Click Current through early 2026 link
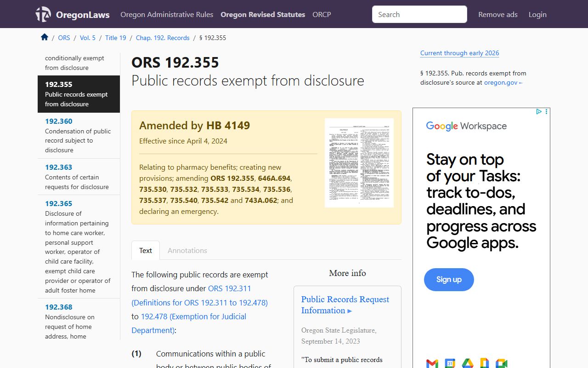Viewport: 588px width, 368px height. coord(459,53)
